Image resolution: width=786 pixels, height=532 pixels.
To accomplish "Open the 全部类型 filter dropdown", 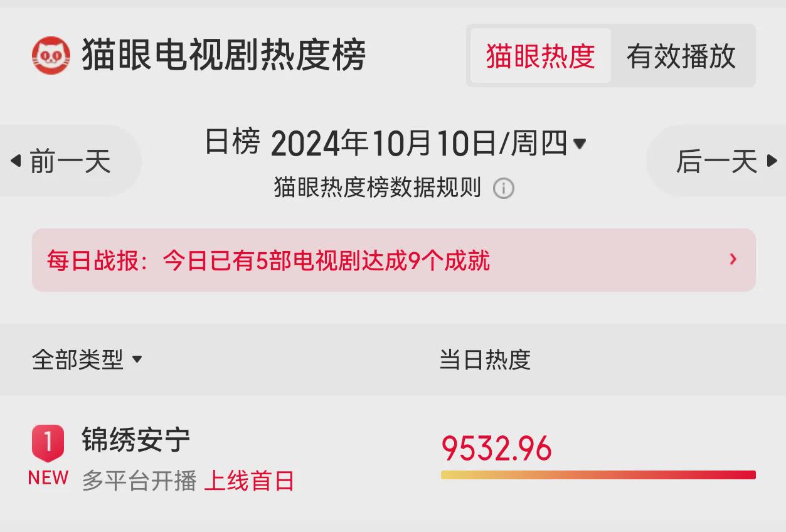I will pos(87,359).
